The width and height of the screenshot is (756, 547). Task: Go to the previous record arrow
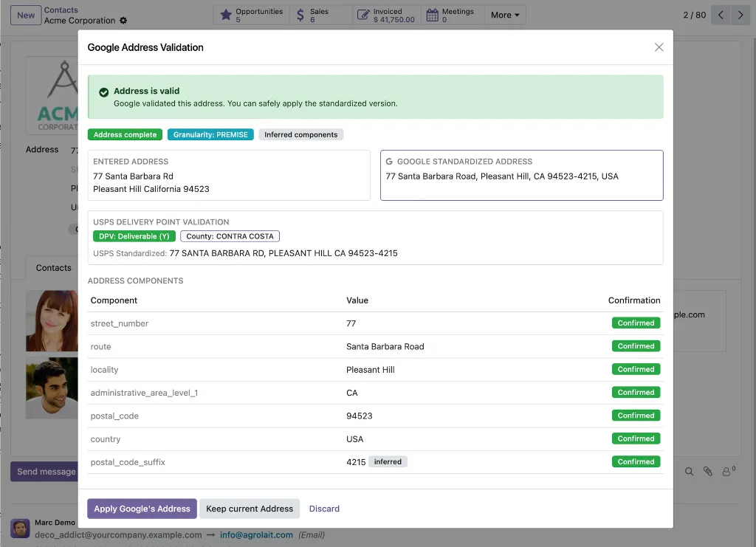click(x=721, y=15)
